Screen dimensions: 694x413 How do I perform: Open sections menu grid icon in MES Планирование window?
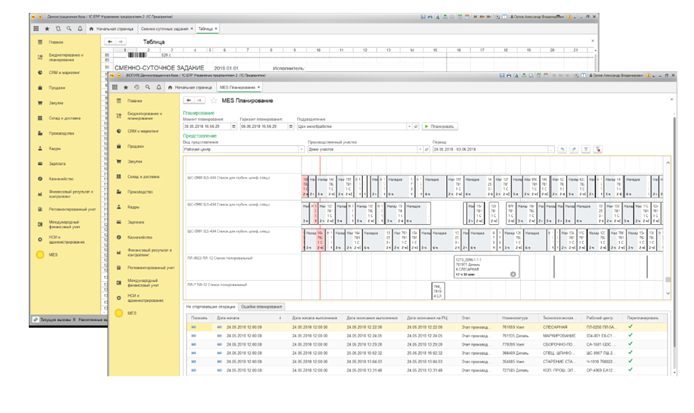(115, 87)
